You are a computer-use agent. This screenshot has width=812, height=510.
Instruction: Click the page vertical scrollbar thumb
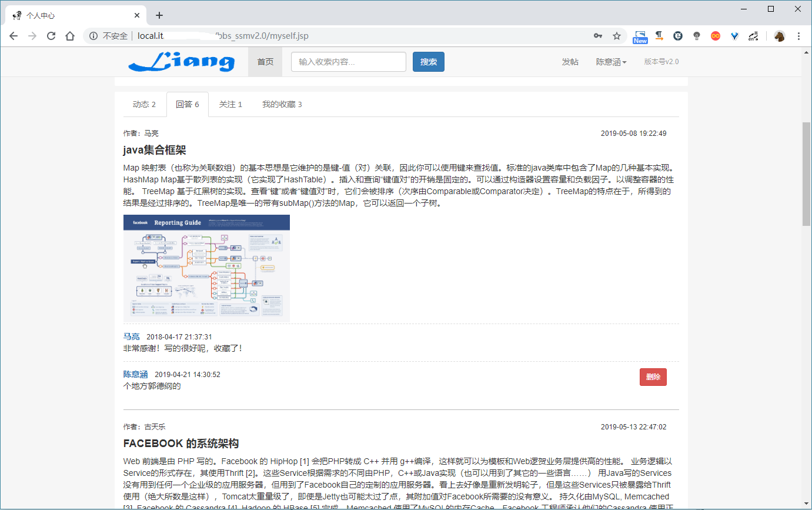(806, 174)
